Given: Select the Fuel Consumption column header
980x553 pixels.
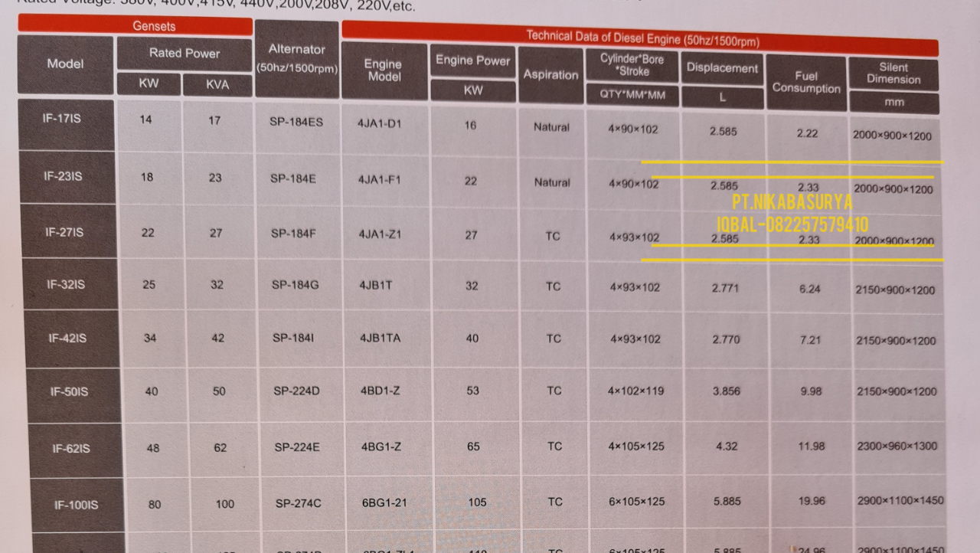Looking at the screenshot, I should tap(806, 82).
